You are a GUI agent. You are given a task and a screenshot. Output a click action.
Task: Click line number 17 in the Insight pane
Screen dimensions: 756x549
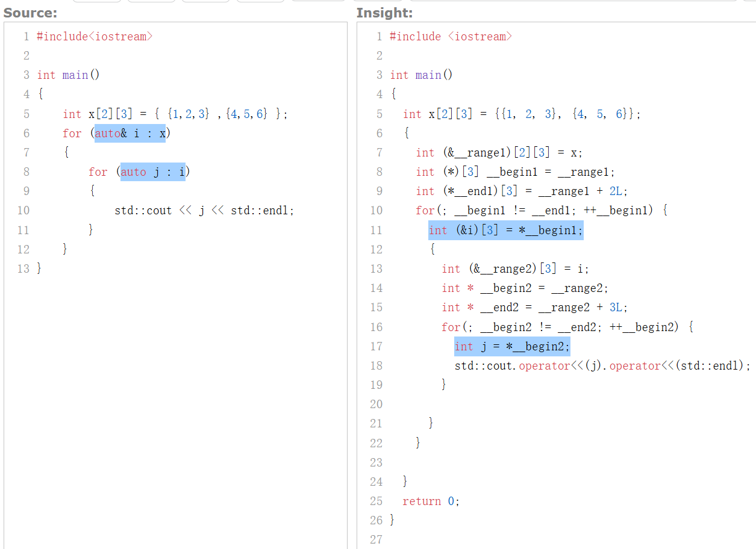376,346
